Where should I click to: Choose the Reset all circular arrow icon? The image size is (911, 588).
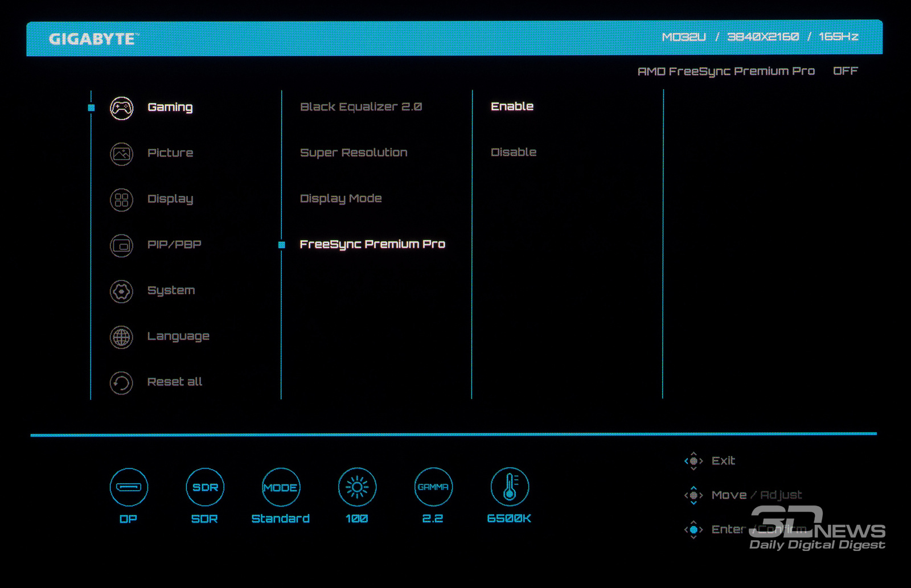point(121,383)
